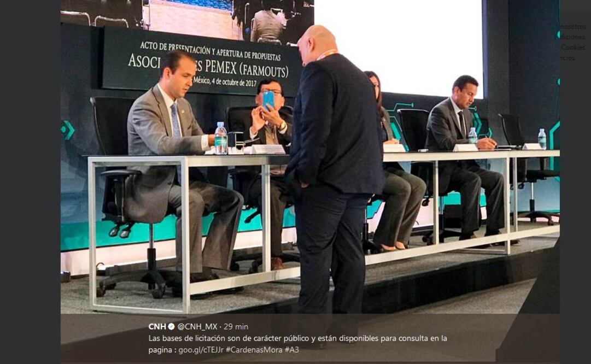Open the 29 min tweet timestamp

(236, 326)
